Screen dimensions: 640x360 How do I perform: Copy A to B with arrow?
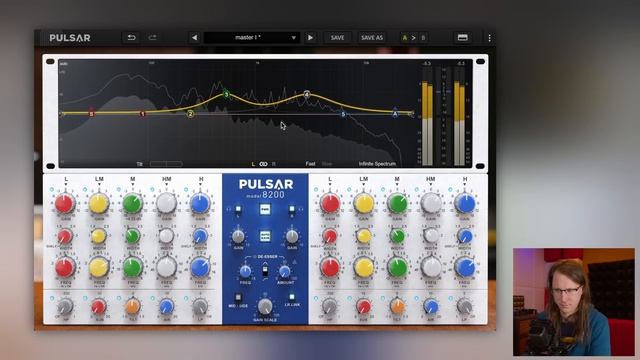pos(413,38)
